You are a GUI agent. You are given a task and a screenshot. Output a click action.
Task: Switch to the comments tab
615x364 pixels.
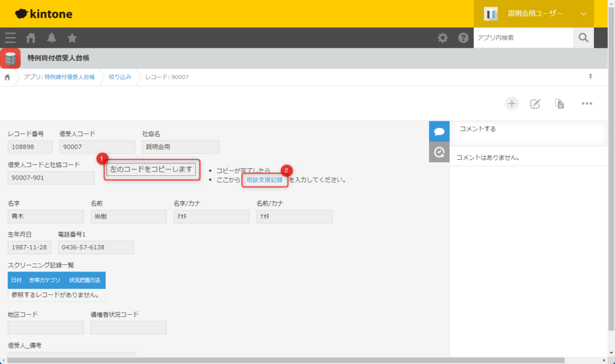tap(439, 131)
